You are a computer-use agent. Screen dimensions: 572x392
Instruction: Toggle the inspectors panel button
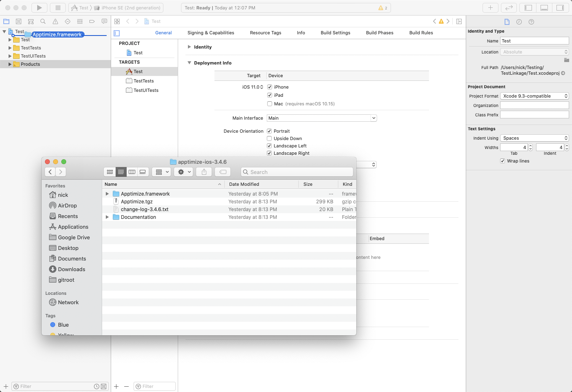(560, 8)
